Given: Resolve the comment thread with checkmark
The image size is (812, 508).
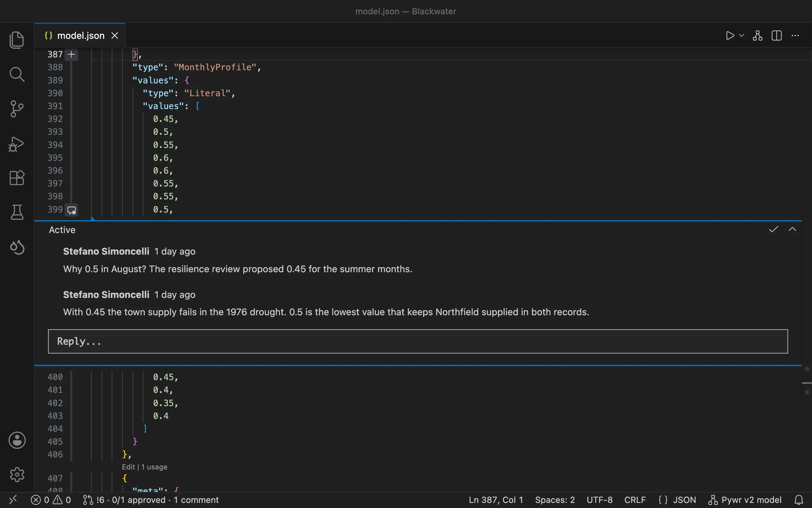Looking at the screenshot, I should tap(773, 229).
